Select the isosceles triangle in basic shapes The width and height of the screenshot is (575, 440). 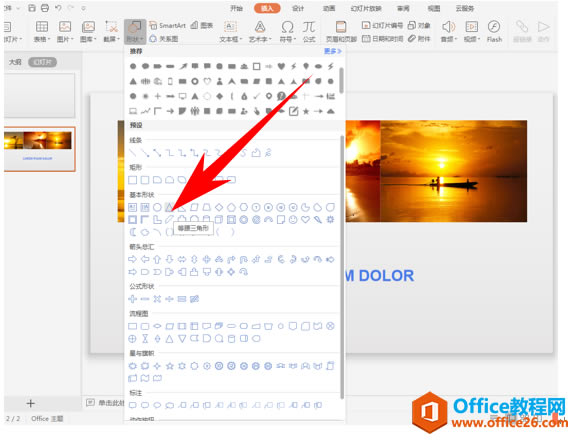(x=169, y=208)
